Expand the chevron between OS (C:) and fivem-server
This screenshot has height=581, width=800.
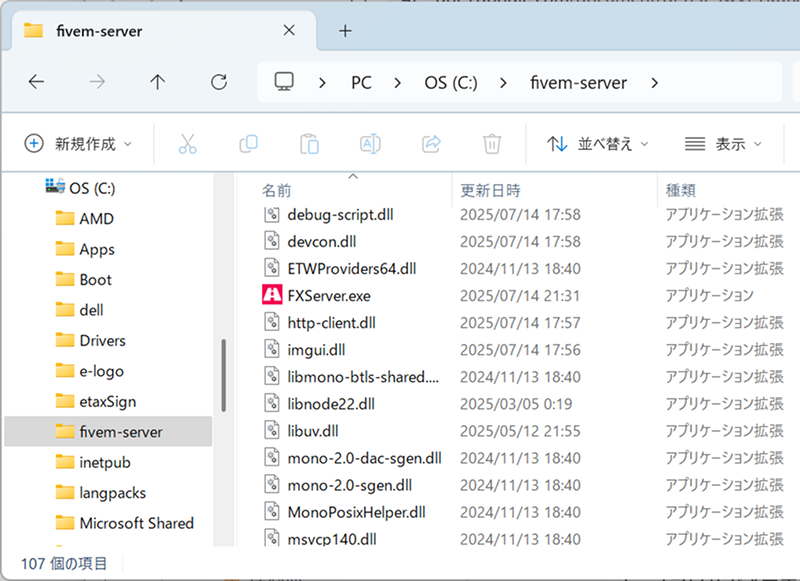tap(503, 83)
